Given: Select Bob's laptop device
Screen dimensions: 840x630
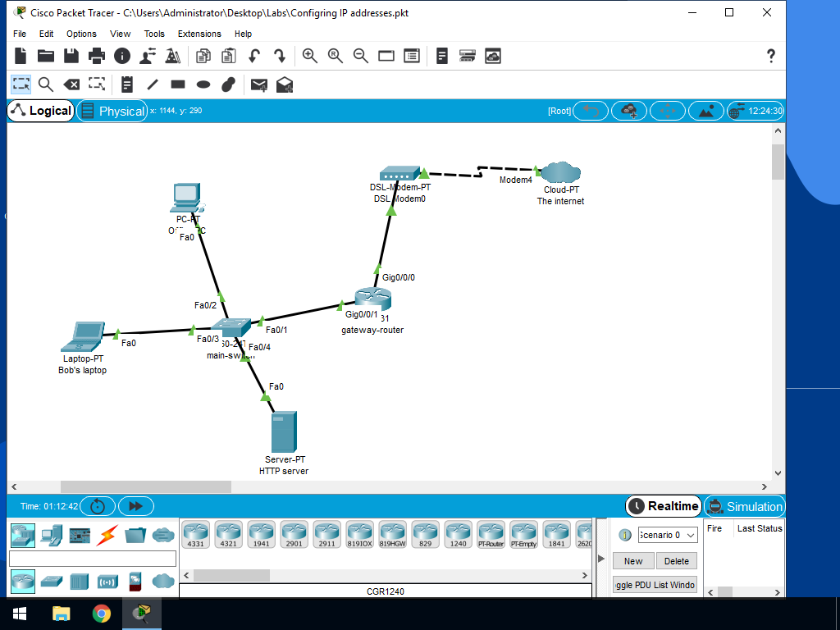Looking at the screenshot, I should (83, 336).
